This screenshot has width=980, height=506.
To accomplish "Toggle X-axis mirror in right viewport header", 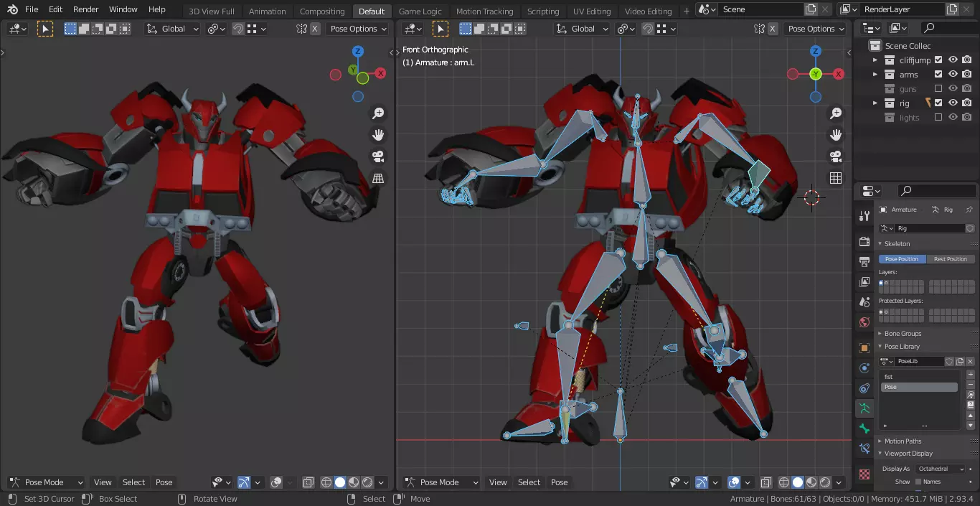I will point(772,29).
